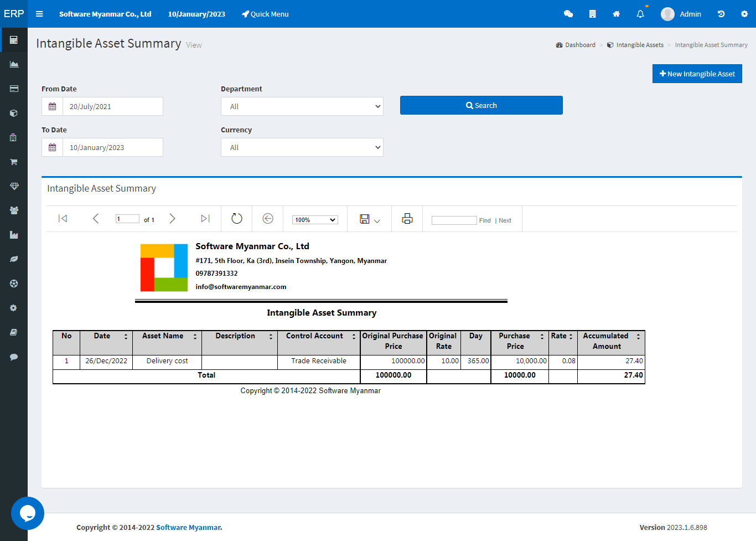The width and height of the screenshot is (756, 541).
Task: Open settings gear icon in header
Action: coord(744,14)
